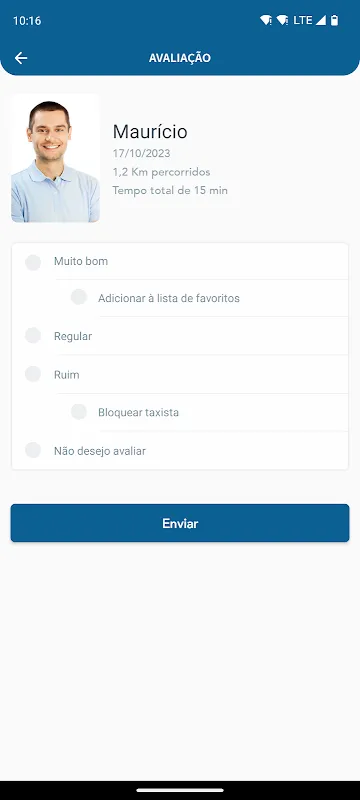Enable Bloquear taxista option
Image resolution: width=360 pixels, height=800 pixels.
pyautogui.click(x=79, y=411)
